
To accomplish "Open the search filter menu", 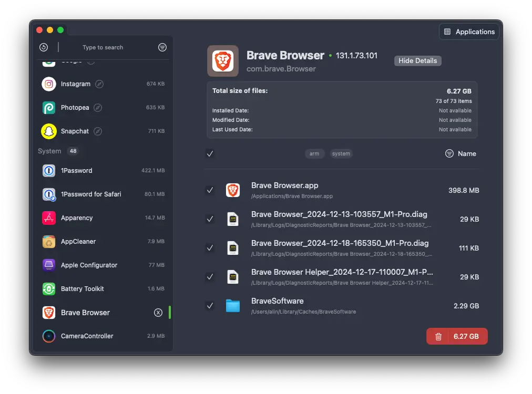I will (162, 47).
